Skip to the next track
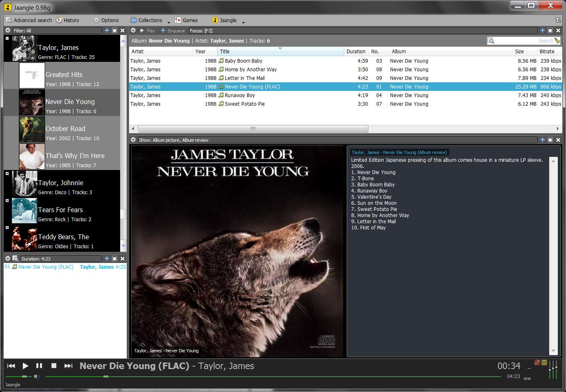 pos(68,366)
